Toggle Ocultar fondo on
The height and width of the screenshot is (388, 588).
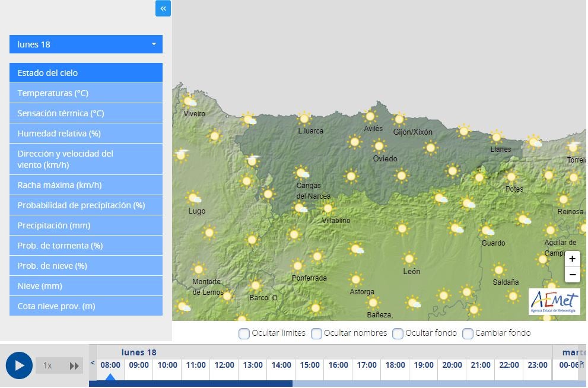pyautogui.click(x=398, y=333)
